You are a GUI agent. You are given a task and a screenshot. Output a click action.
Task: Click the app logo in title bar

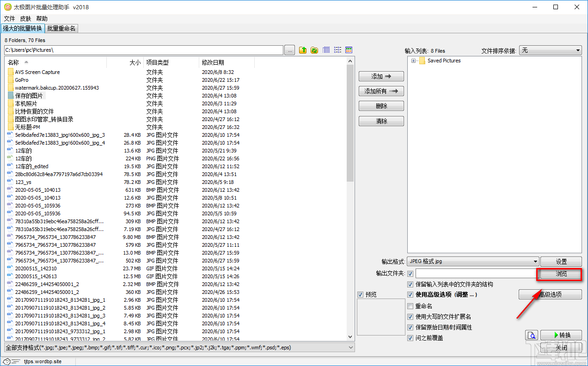coord(7,7)
